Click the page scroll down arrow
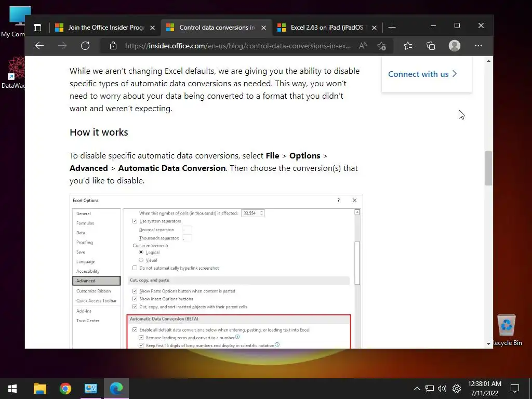 click(488, 344)
